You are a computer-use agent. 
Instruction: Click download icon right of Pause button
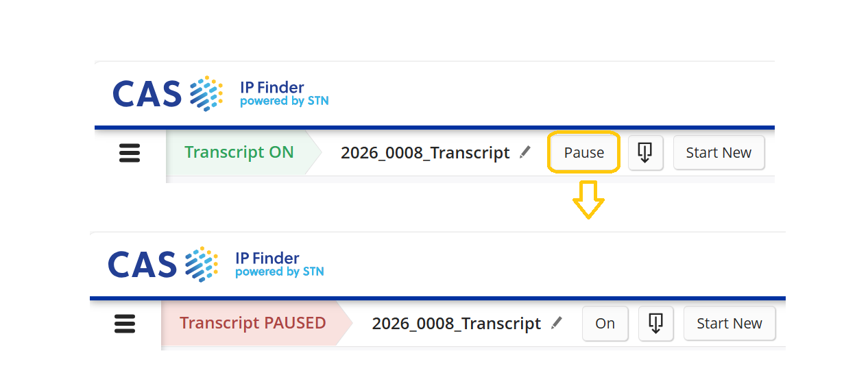[645, 153]
